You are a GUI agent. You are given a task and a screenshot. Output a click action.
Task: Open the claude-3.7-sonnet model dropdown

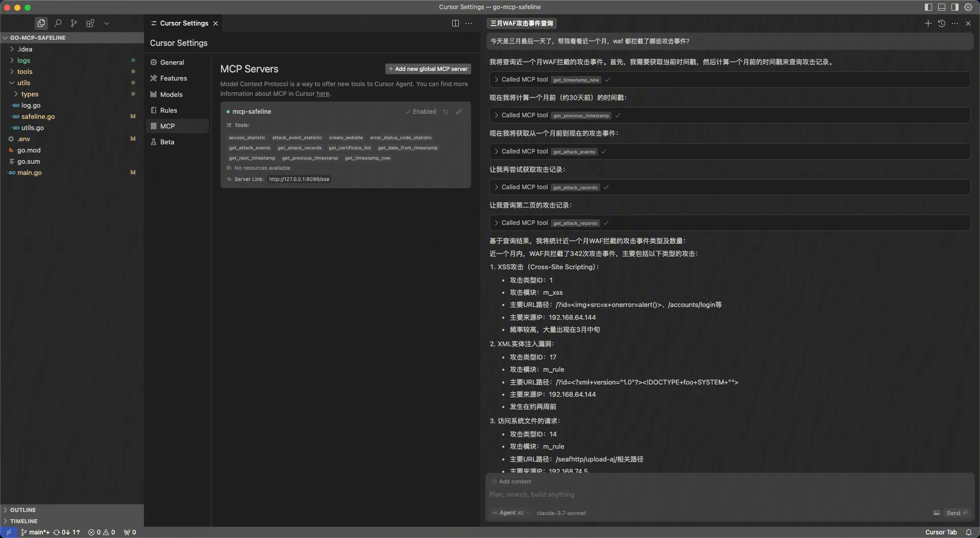(x=561, y=513)
